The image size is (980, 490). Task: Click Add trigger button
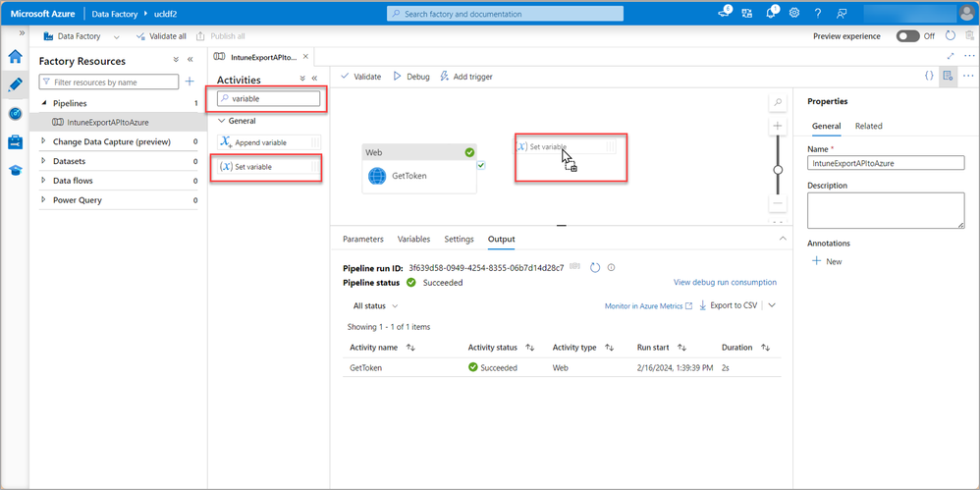coord(466,77)
